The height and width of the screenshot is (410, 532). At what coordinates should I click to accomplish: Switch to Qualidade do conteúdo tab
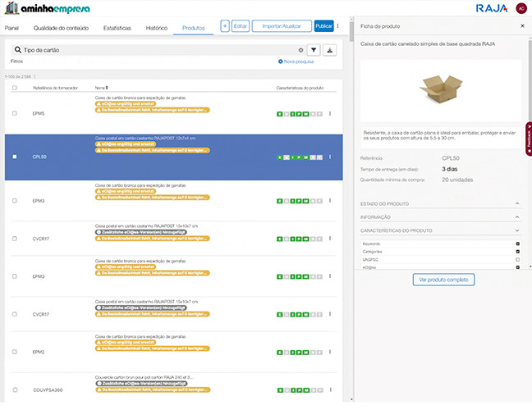click(x=61, y=28)
